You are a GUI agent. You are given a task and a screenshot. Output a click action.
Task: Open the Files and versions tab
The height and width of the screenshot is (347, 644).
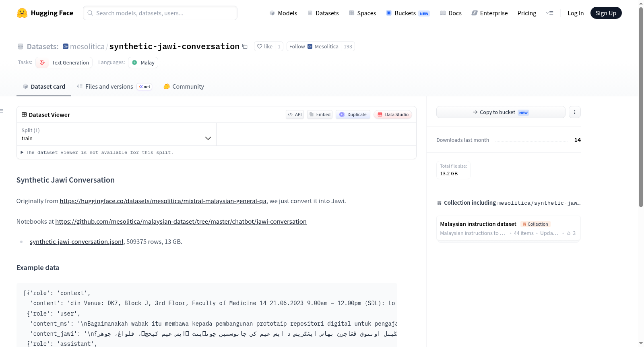pyautogui.click(x=114, y=87)
